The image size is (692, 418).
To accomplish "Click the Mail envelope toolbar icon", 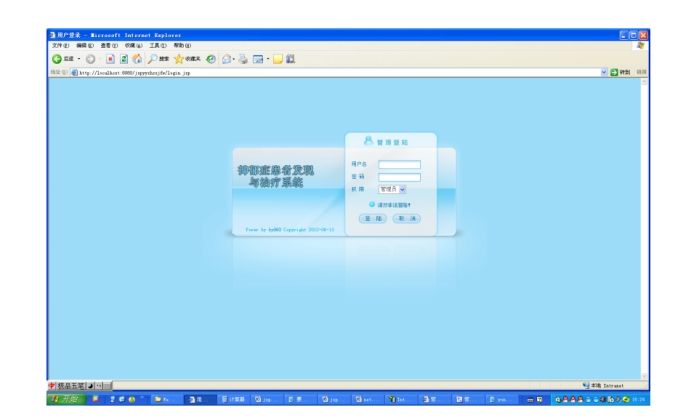I will [226, 59].
